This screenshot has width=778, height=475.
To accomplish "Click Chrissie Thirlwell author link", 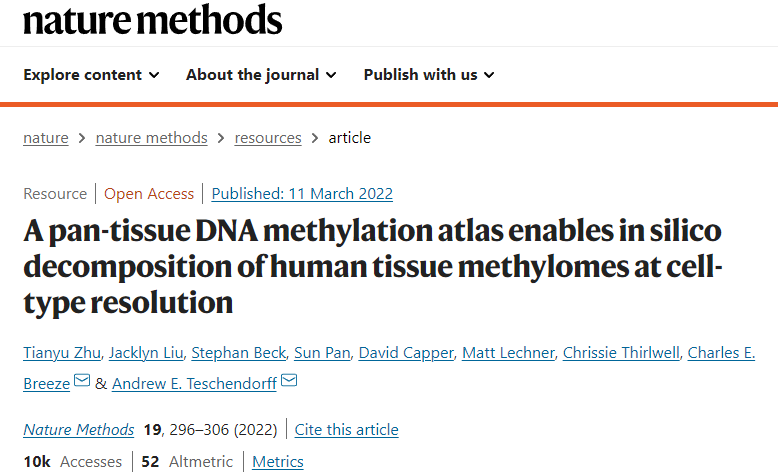I will click(621, 352).
